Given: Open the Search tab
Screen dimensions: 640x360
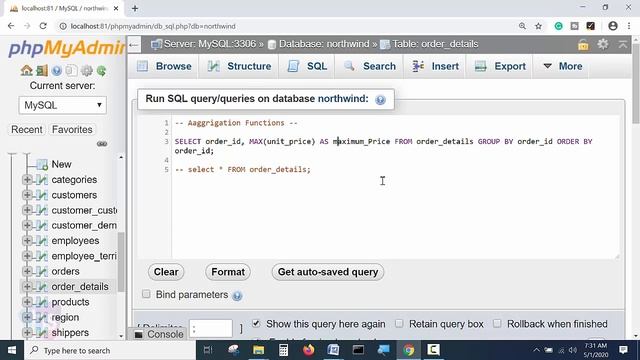Looking at the screenshot, I should [370, 66].
